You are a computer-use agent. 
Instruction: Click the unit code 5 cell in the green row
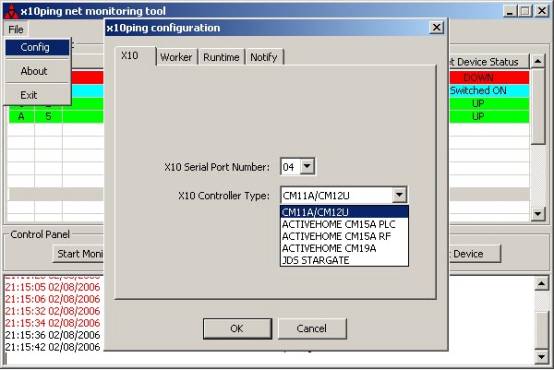click(x=48, y=116)
